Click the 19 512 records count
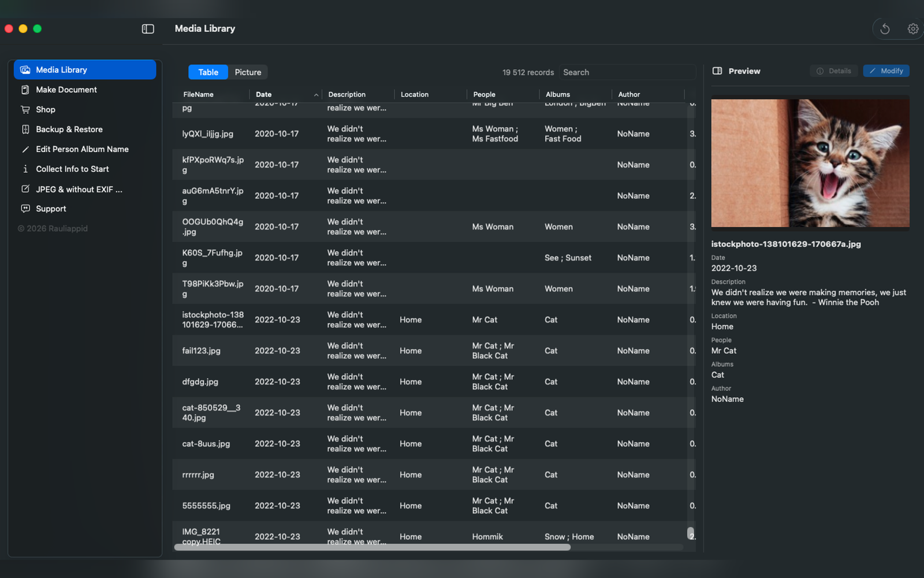Screen dimensions: 924x578 [528, 72]
